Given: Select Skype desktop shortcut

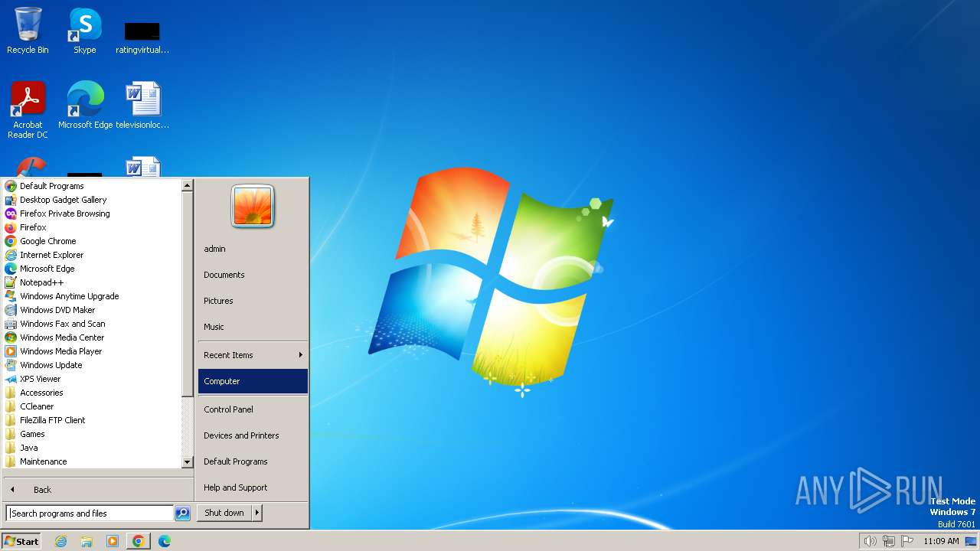Looking at the screenshot, I should [x=85, y=31].
